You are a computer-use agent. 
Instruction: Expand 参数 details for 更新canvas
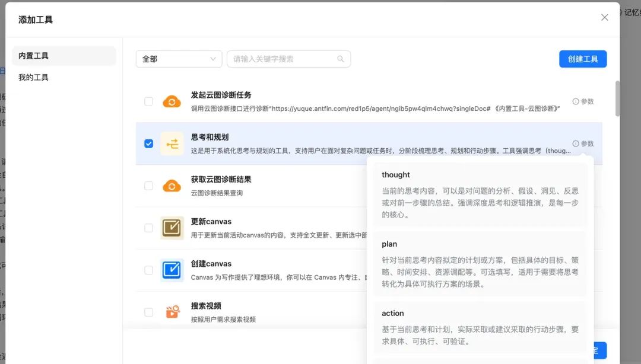585,227
